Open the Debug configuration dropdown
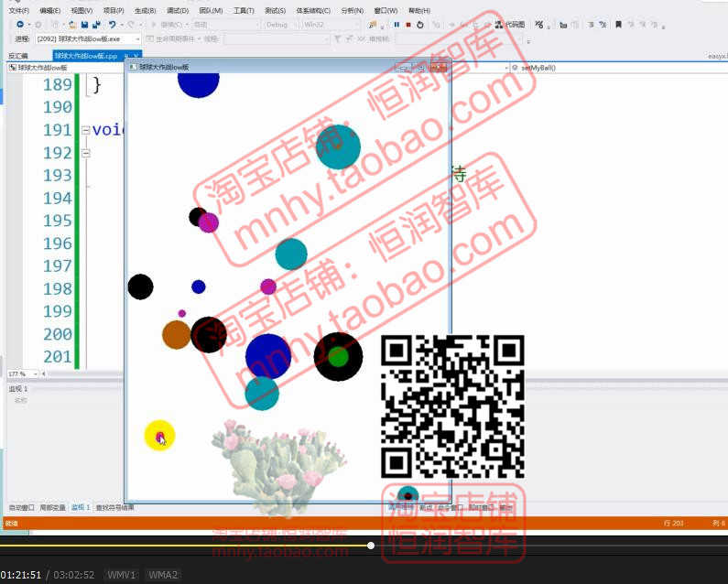 (279, 25)
